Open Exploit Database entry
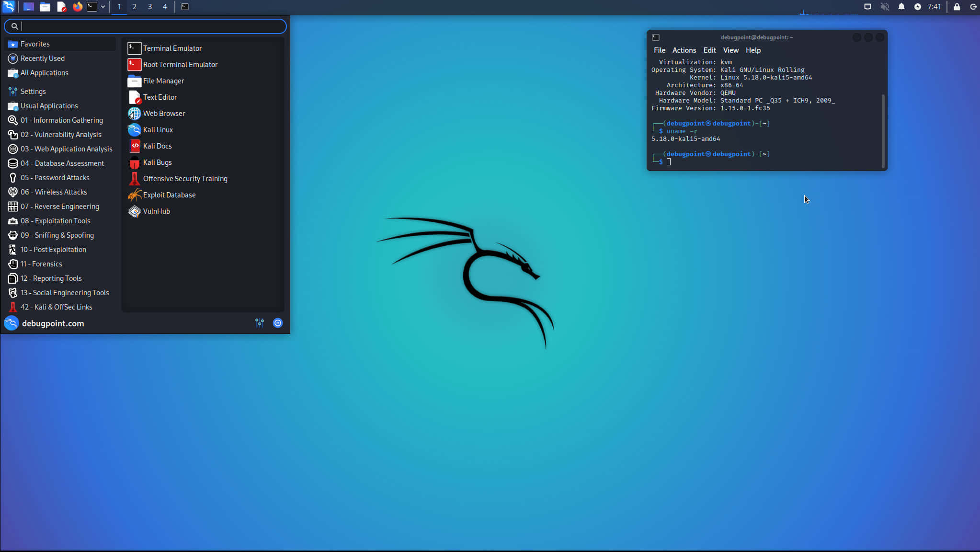The image size is (980, 552). point(203,195)
